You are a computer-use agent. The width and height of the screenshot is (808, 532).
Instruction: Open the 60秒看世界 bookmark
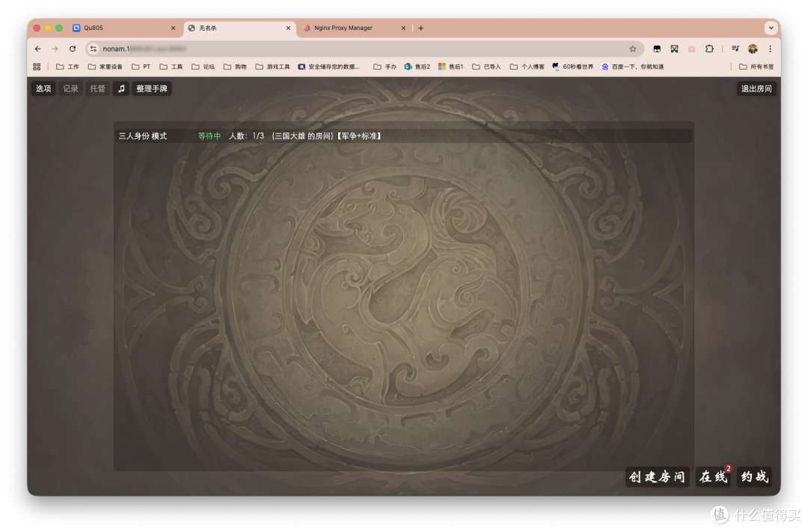(x=572, y=67)
